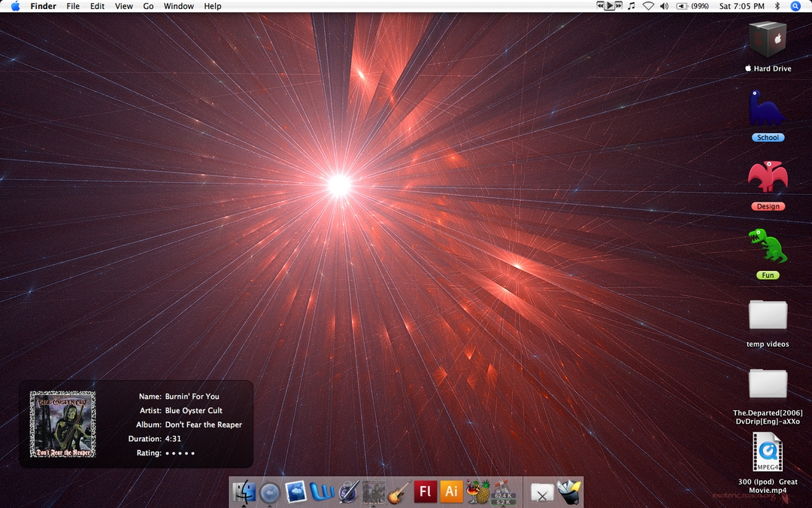Image resolution: width=812 pixels, height=508 pixels.
Task: Set the track rating dots
Action: (180, 453)
